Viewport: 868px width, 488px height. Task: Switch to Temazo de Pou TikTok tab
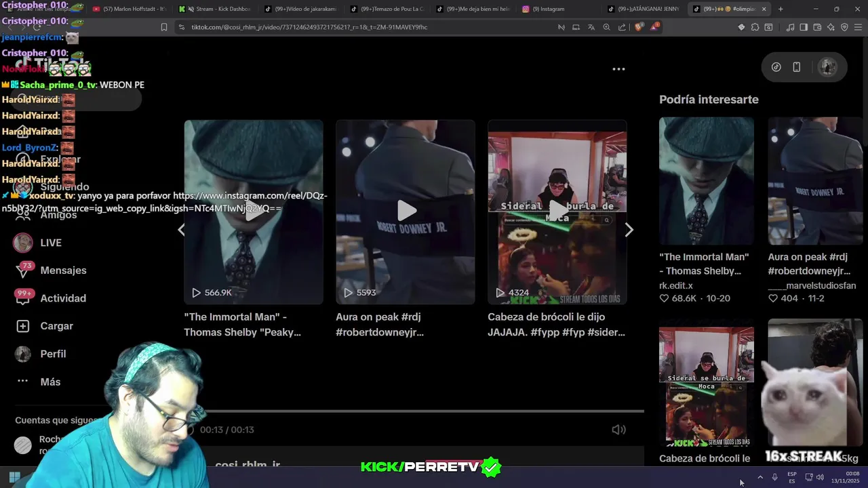tap(389, 9)
